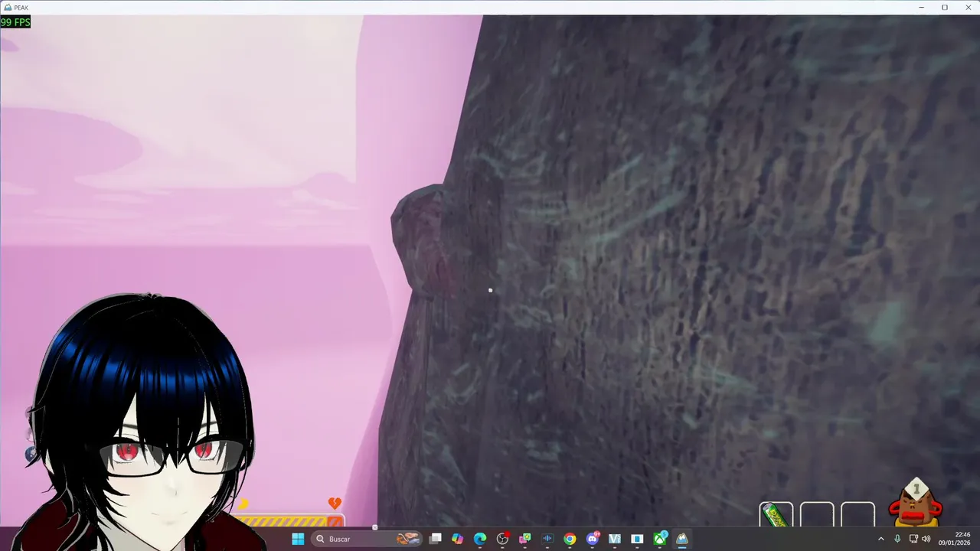The image size is (980, 551).
Task: Open Microsoft Edge from the taskbar
Action: tap(479, 539)
